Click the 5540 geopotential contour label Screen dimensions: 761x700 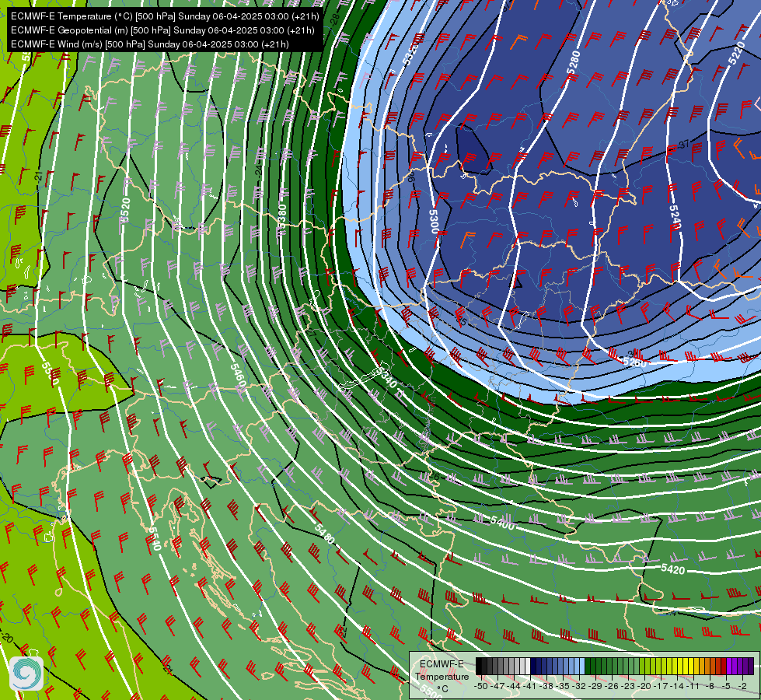pyautogui.click(x=154, y=539)
